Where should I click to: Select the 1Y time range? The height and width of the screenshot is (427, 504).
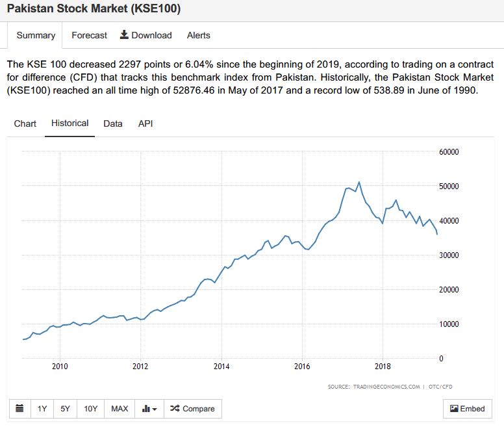[x=42, y=409]
